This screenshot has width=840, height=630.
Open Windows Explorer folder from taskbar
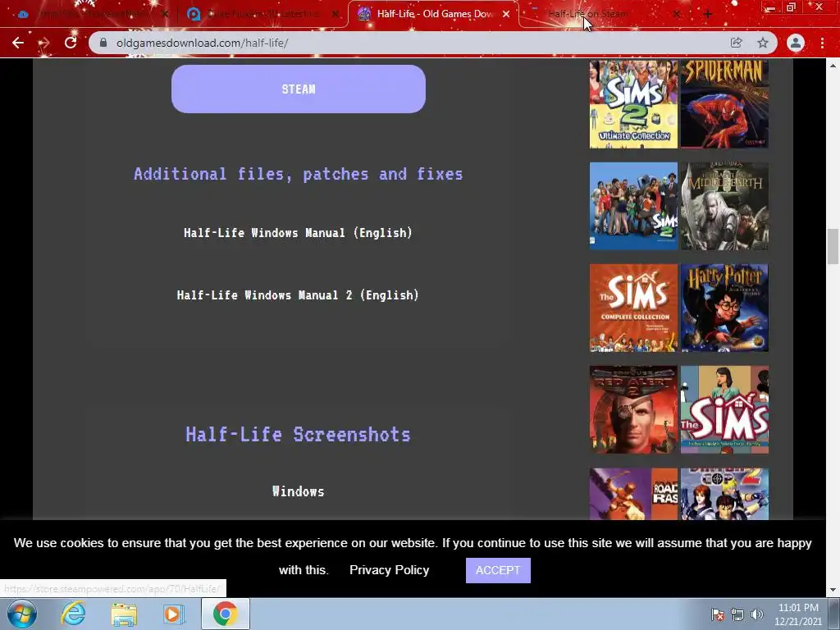pos(124,614)
